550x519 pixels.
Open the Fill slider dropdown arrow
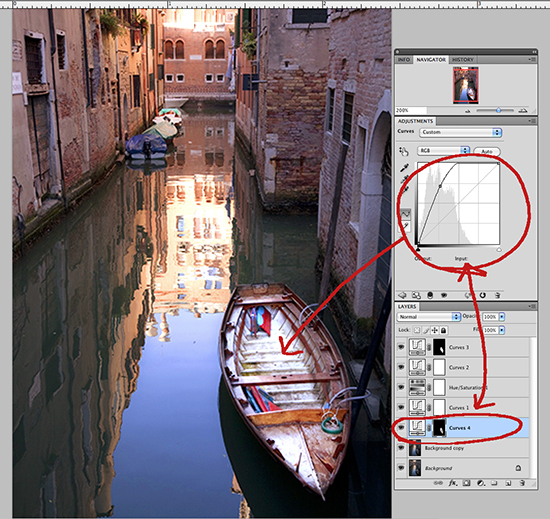[502, 330]
